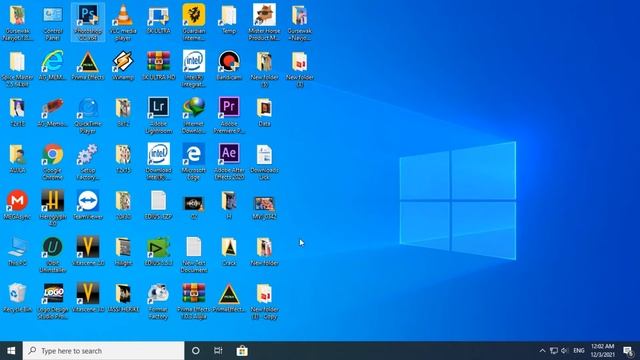Select the 5K ULTRA HD WinRAR archive
The width and height of the screenshot is (640, 360).
point(158,65)
